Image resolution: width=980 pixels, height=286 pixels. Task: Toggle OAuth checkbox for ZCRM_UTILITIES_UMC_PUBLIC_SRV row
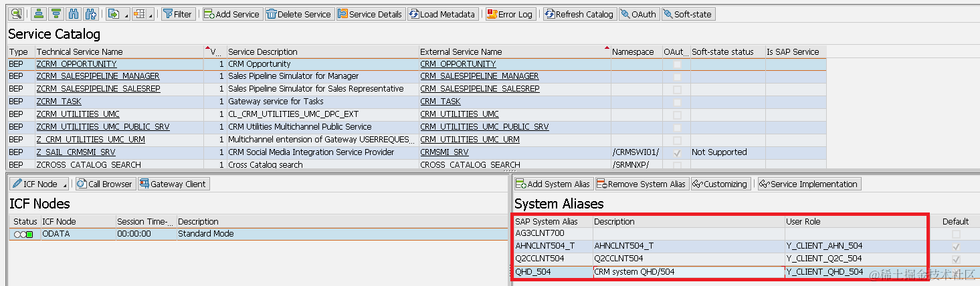676,127
